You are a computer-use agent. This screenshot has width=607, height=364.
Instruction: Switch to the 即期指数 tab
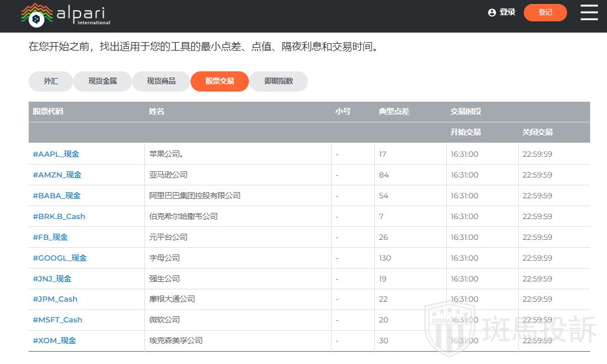point(279,81)
